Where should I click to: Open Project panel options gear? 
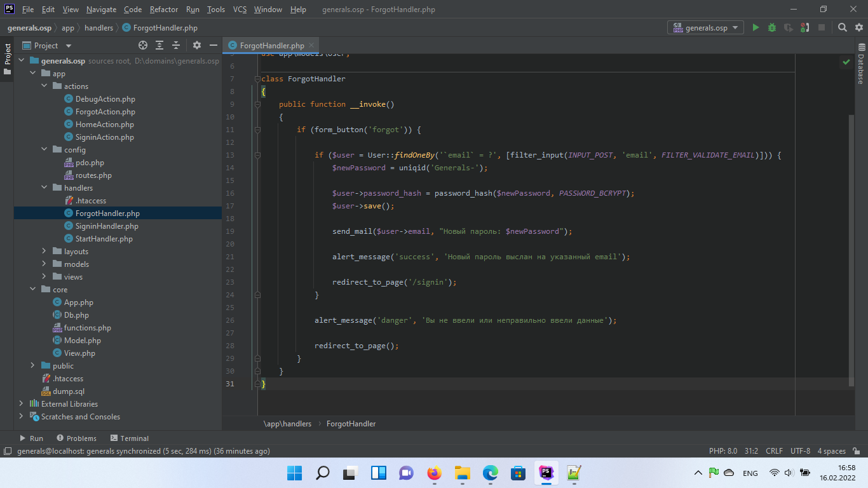point(197,45)
